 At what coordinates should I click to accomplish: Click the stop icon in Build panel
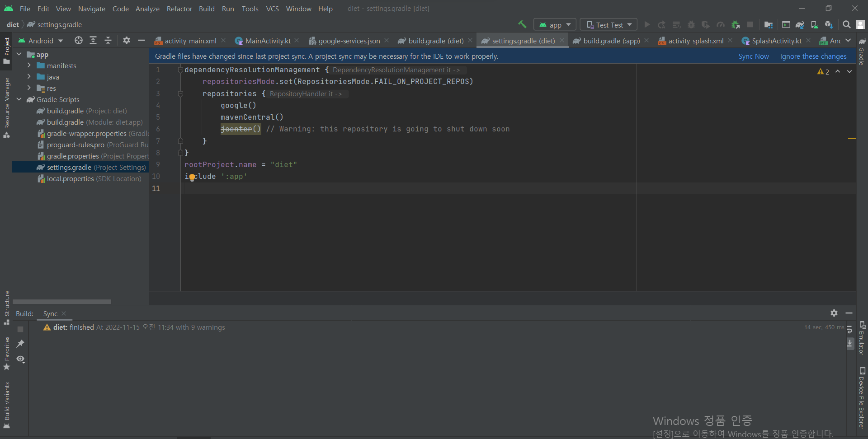[20, 329]
